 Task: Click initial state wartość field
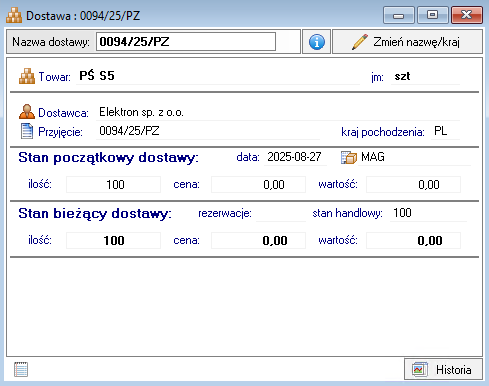tap(413, 184)
